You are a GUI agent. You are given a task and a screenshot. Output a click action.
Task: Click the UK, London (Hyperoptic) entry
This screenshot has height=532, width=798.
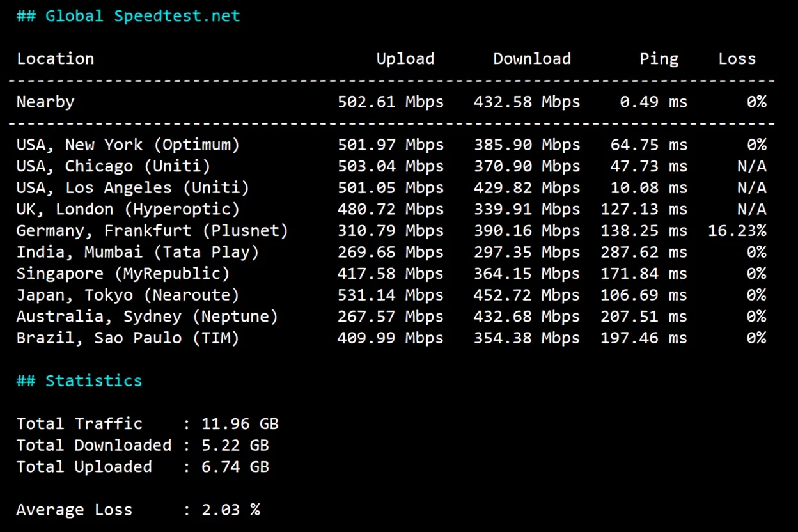click(x=128, y=208)
